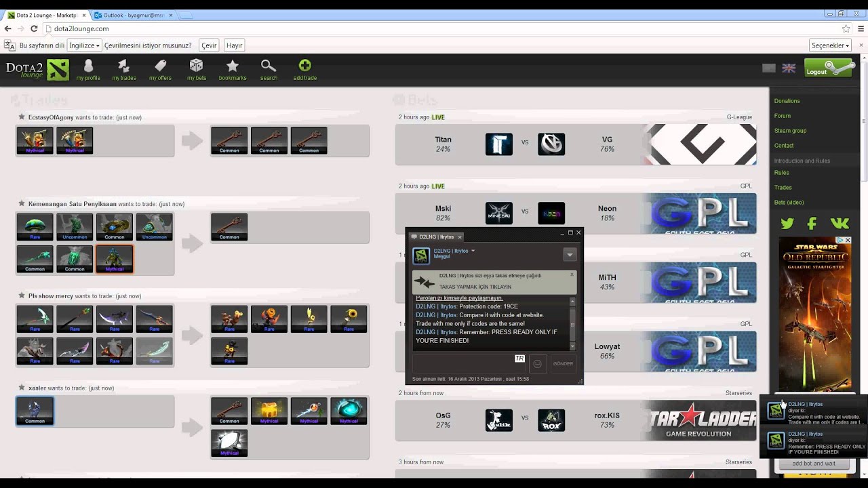Open my trades icon

click(x=123, y=66)
